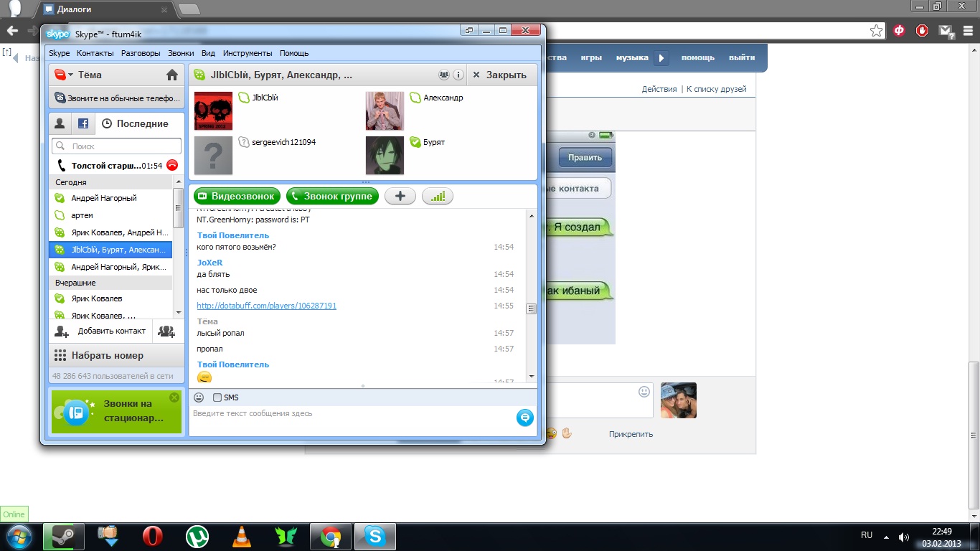Click Прикрепить to attach a file
This screenshot has width=980, height=551.
(x=631, y=434)
